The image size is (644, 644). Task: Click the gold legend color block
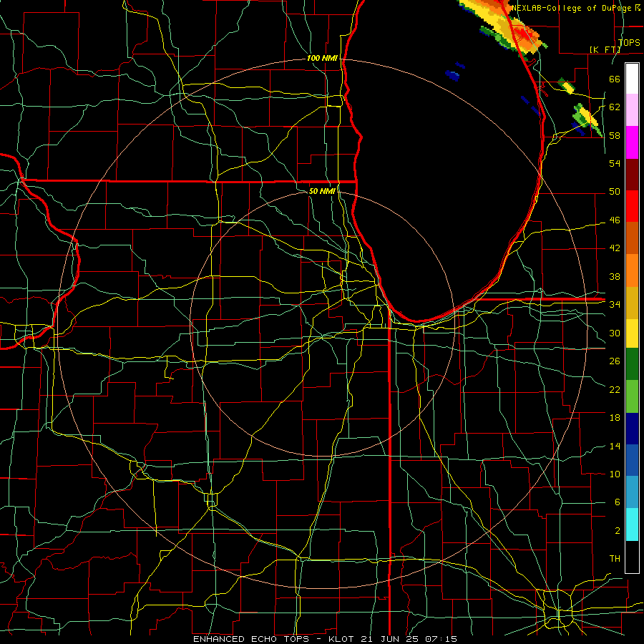632,303
